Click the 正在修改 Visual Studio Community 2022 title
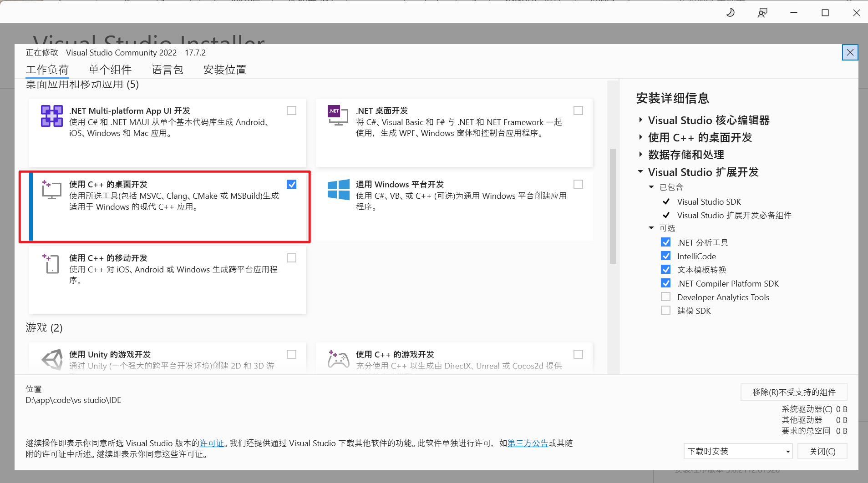 coord(116,52)
